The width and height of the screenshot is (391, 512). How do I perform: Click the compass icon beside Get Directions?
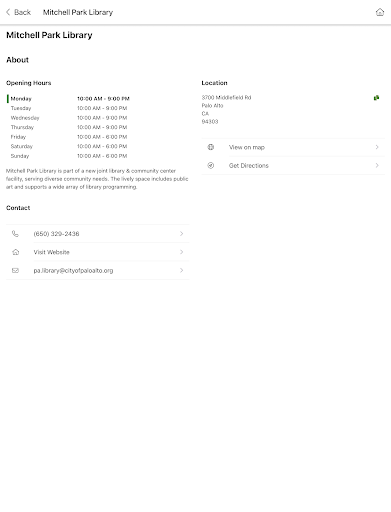(x=211, y=165)
